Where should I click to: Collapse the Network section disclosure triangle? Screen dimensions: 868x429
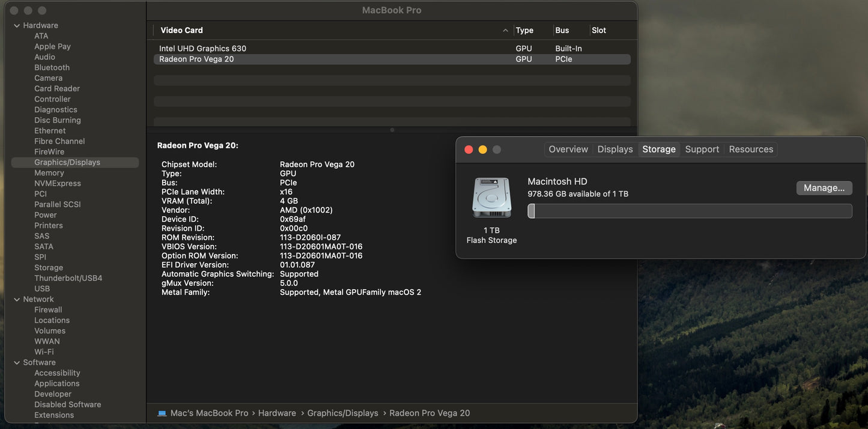pos(16,299)
